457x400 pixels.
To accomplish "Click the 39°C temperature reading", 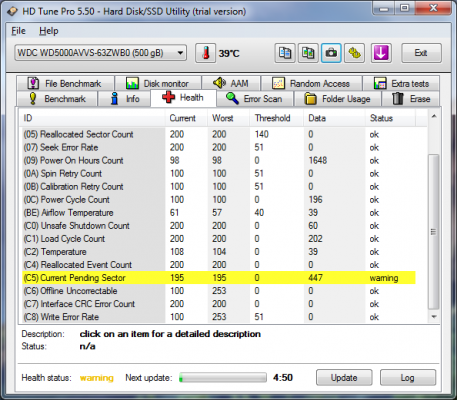I will (229, 53).
